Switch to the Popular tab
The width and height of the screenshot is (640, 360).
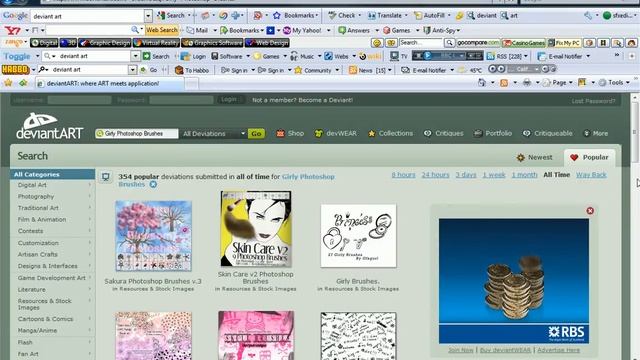589,158
